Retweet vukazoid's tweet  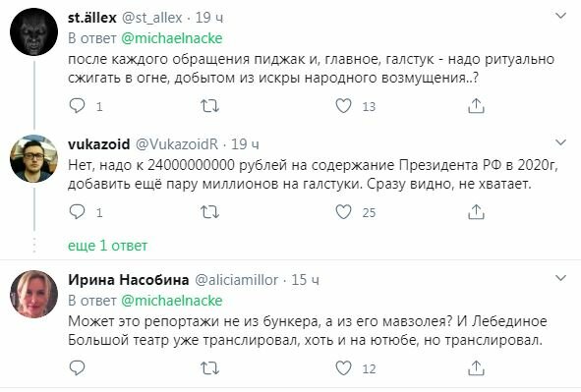(x=209, y=212)
